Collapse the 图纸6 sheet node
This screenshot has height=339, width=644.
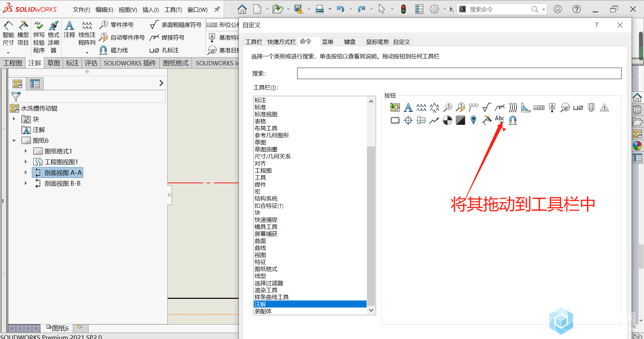tap(14, 141)
